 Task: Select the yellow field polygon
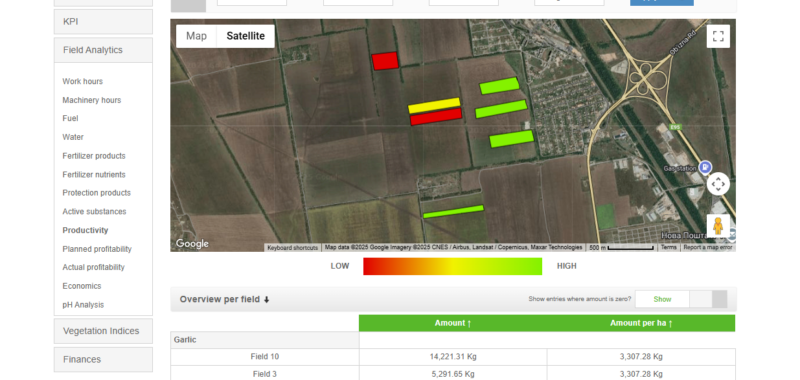(x=434, y=106)
